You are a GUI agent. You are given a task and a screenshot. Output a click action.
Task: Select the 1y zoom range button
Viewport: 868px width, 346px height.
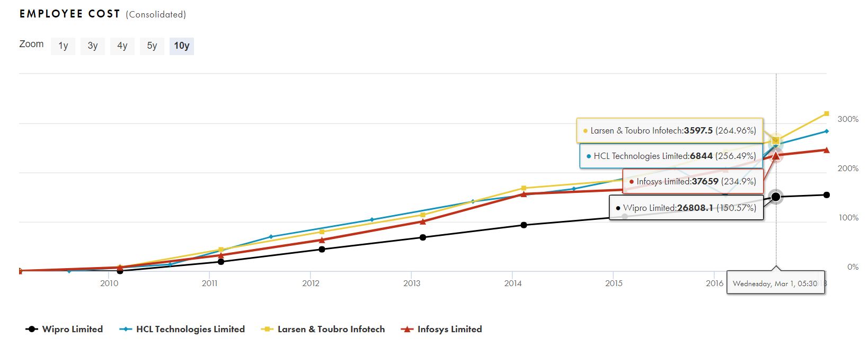tap(63, 46)
